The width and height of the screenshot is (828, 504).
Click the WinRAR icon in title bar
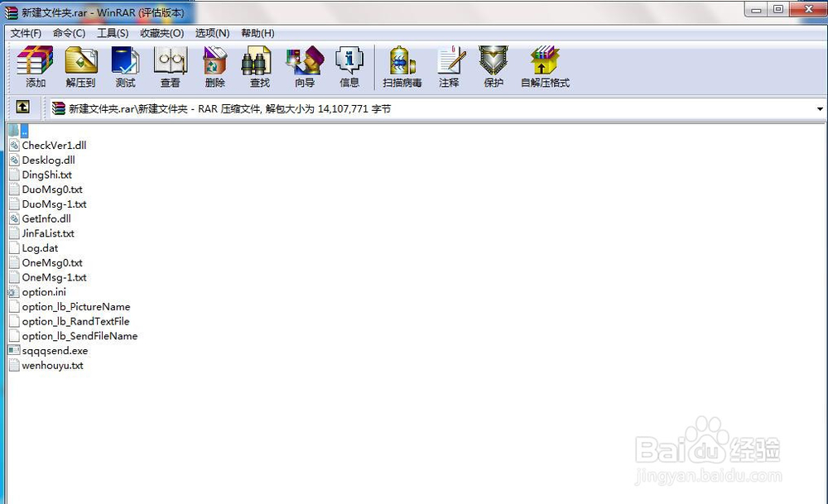click(x=11, y=12)
